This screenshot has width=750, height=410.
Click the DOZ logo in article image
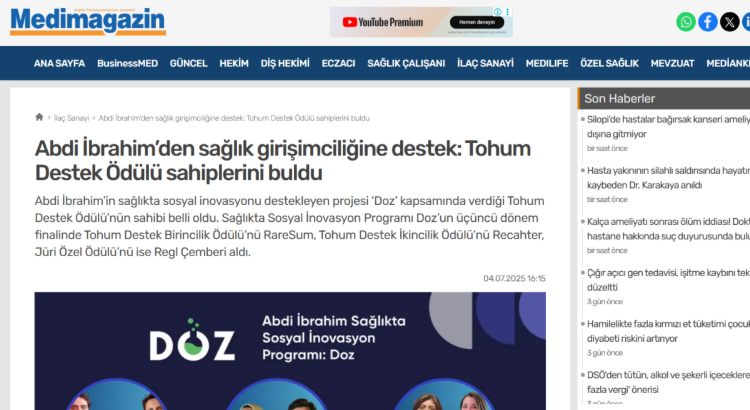click(x=192, y=340)
